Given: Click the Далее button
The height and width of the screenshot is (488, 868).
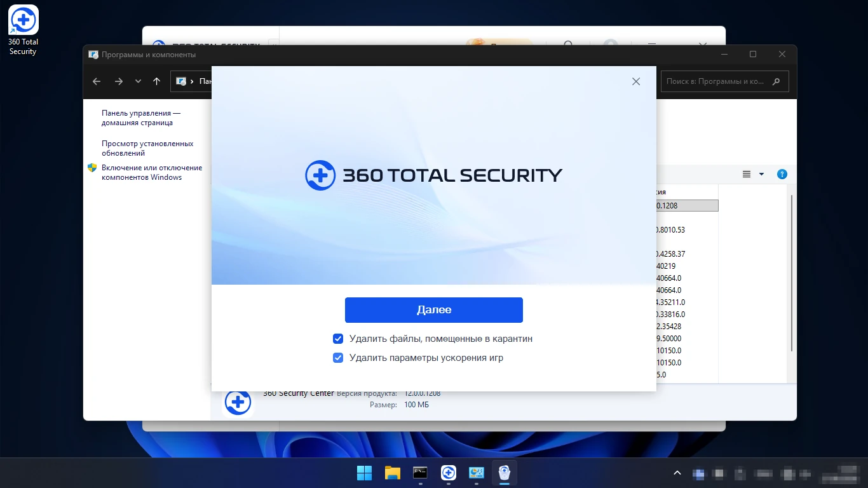Looking at the screenshot, I should pos(434,310).
